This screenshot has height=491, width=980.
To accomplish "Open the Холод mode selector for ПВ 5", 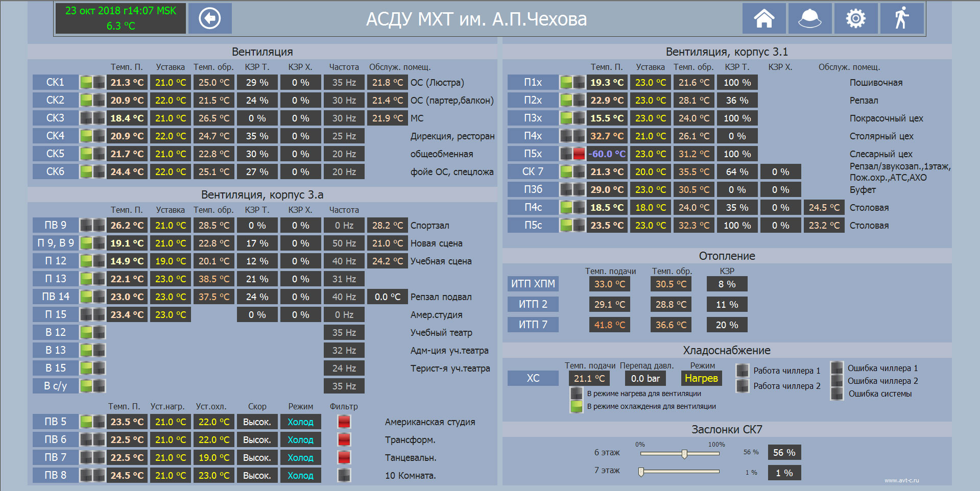I will (x=300, y=422).
